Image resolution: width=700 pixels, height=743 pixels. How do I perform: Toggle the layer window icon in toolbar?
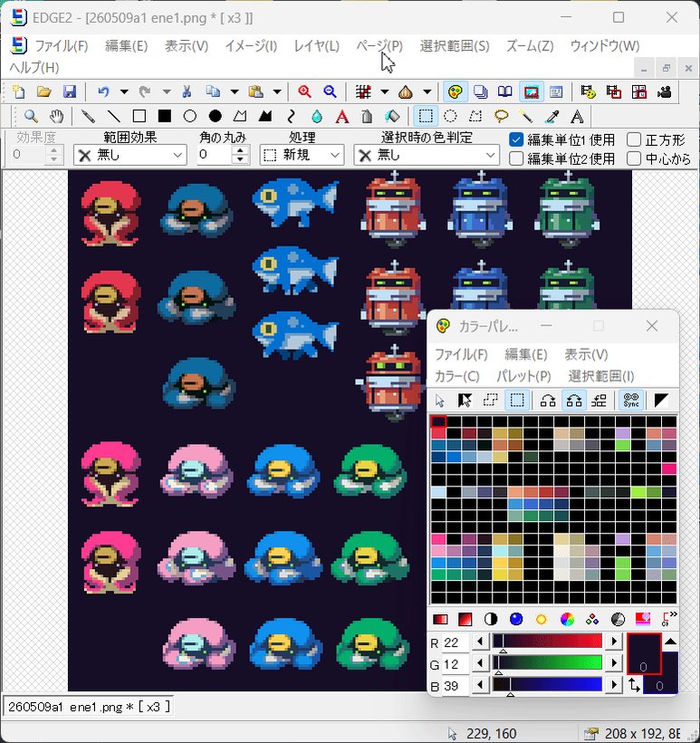(480, 92)
